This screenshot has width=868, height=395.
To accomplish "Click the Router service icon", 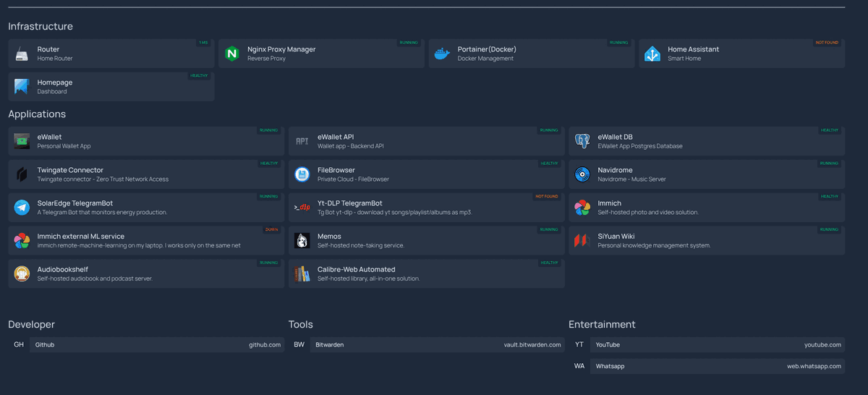I will [22, 54].
